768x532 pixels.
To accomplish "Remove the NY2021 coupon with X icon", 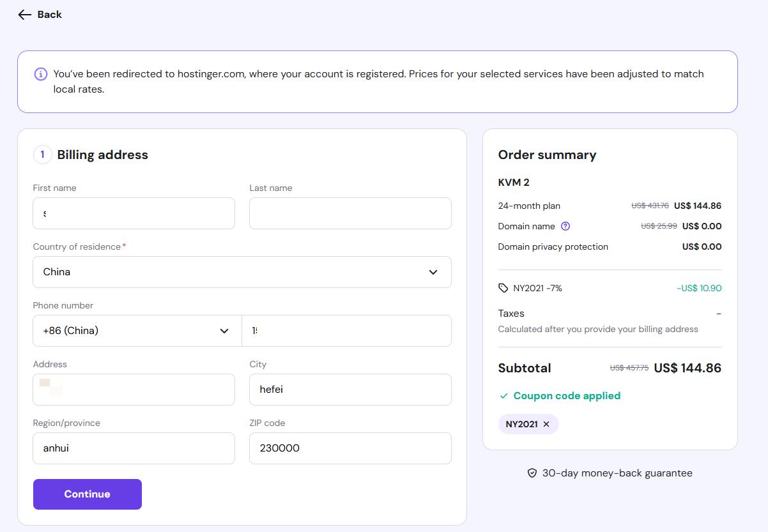I will coord(546,424).
